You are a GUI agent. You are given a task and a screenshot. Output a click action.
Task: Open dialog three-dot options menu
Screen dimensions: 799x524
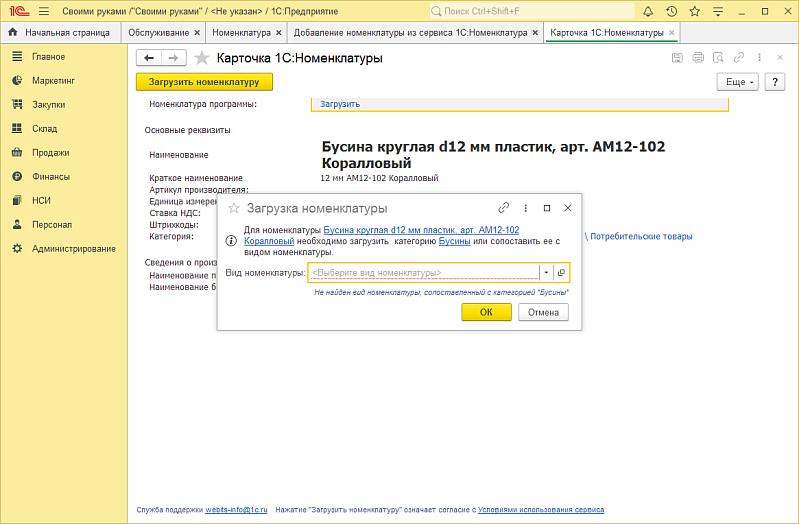pos(525,208)
